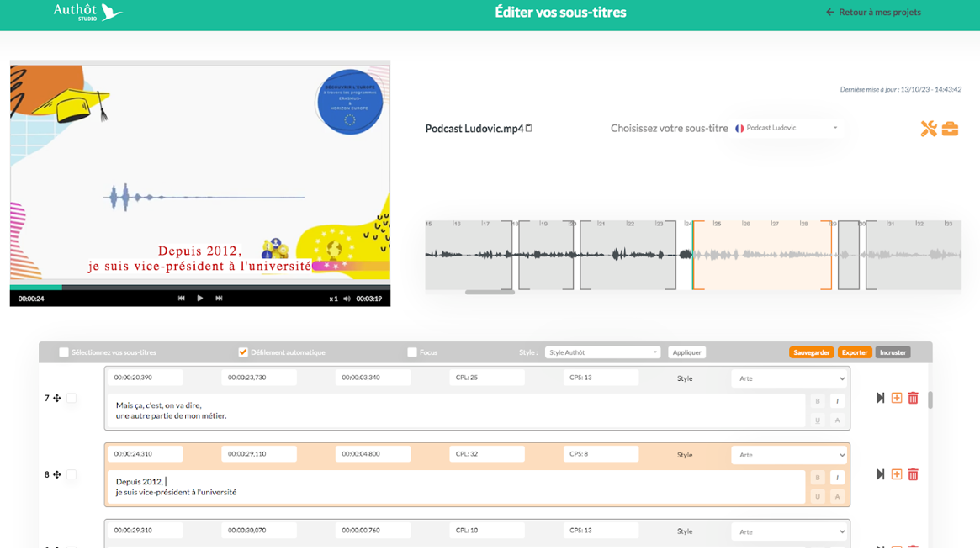Delete subtitle 7 trash icon
This screenshot has height=550, width=980.
tap(914, 398)
